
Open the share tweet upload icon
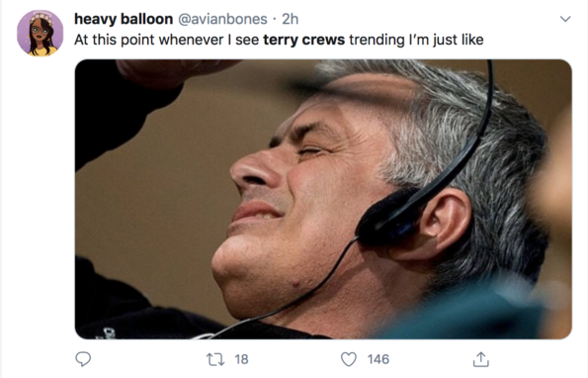point(480,359)
